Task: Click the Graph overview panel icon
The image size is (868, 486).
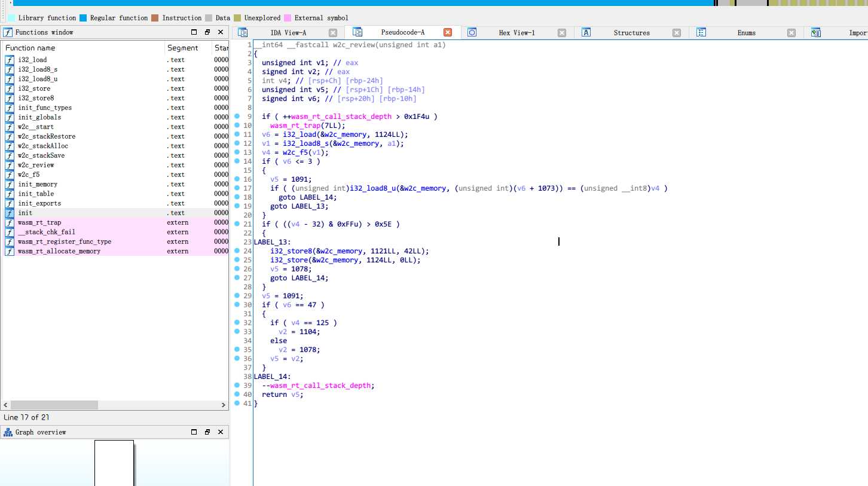Action: (x=8, y=432)
